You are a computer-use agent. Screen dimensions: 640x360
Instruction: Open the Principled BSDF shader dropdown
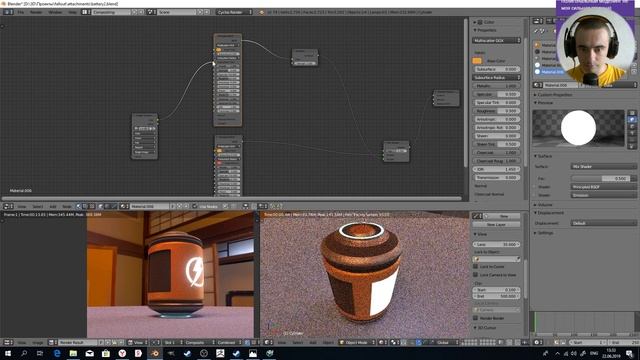point(603,187)
